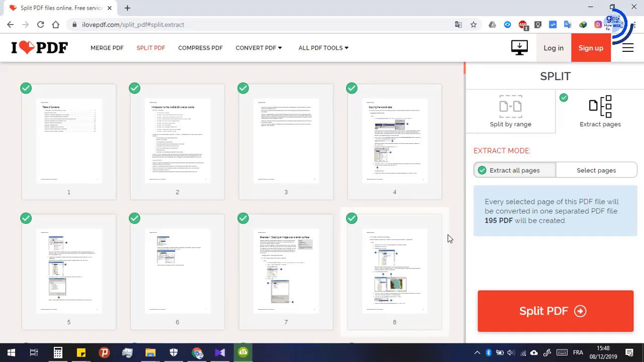
Task: Open the blue checkmark tasks extension
Action: (553, 24)
